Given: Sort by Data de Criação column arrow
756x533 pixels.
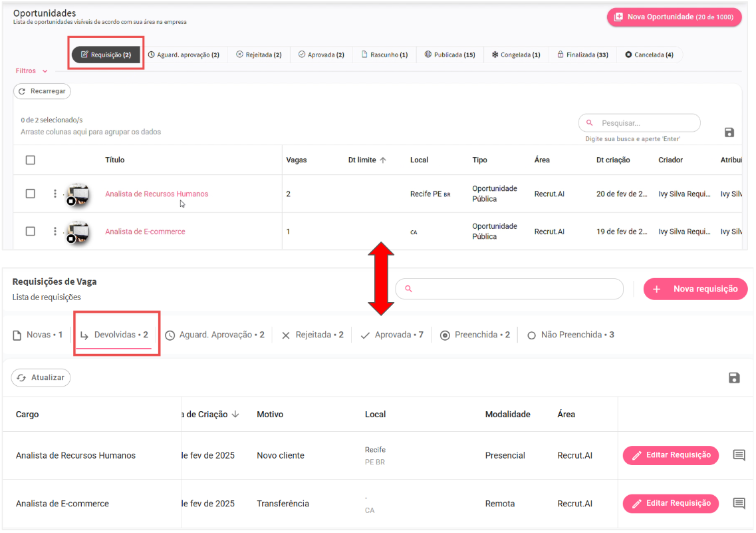Looking at the screenshot, I should tap(235, 415).
